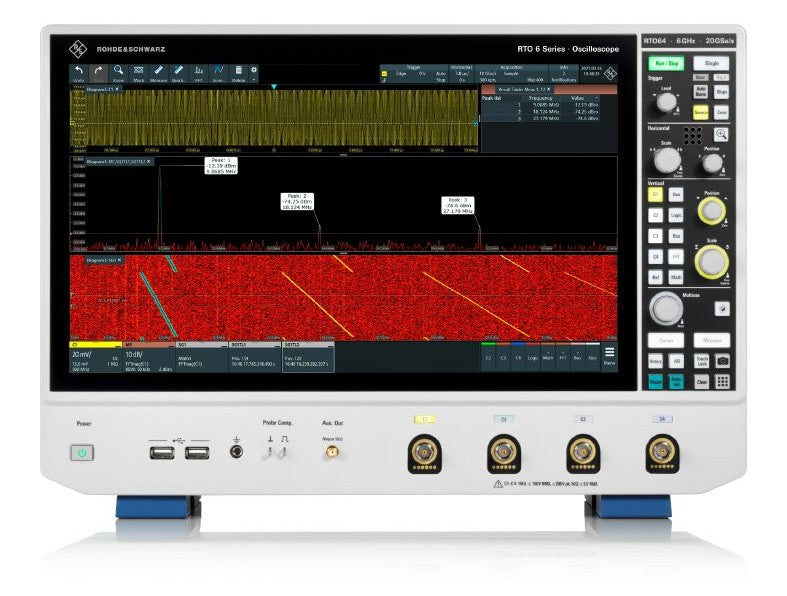Toggle channel C2 key on the panel
The image size is (787, 596).
pos(655,215)
